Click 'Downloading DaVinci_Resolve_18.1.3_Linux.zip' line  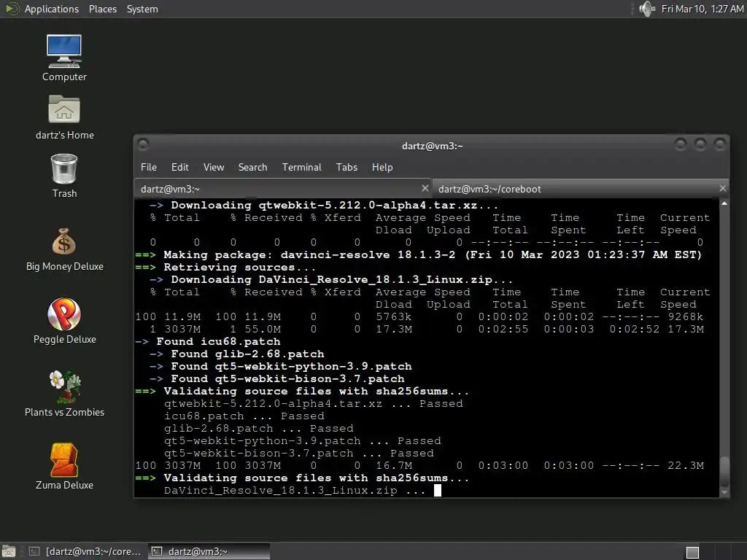pos(331,279)
